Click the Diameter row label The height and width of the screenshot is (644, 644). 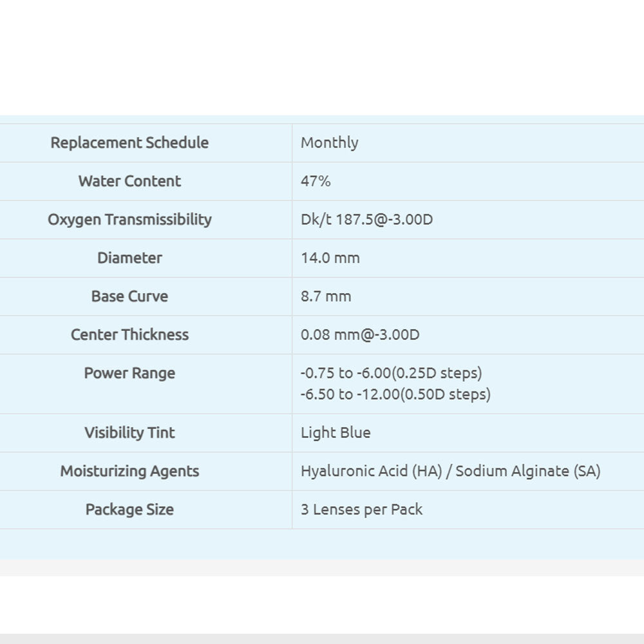point(129,258)
